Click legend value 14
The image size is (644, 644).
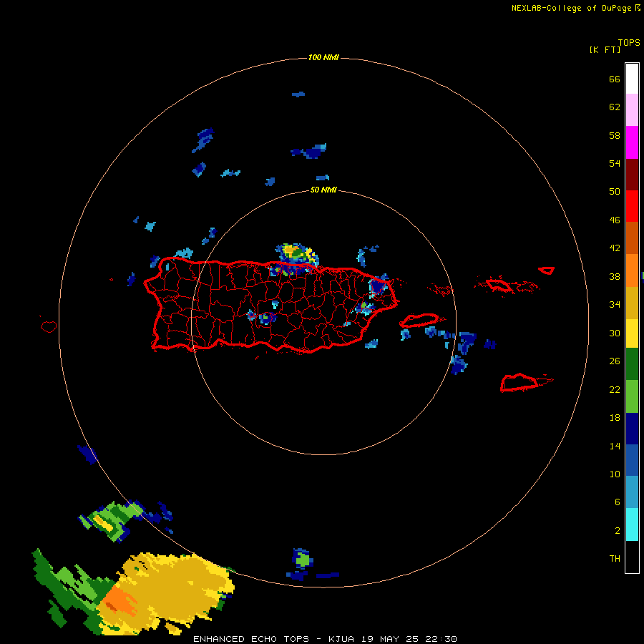click(x=615, y=446)
